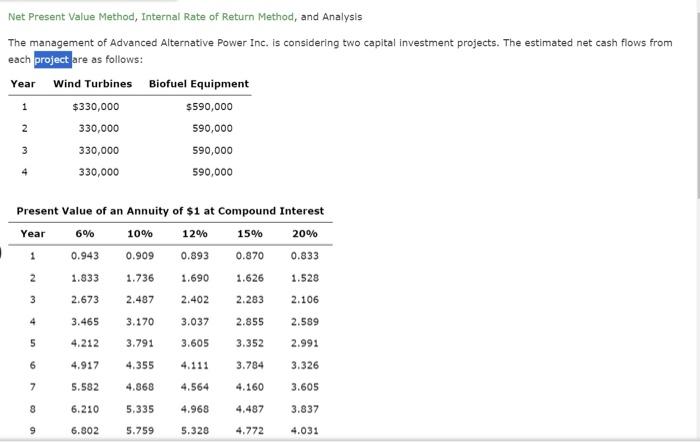
Task: Click the value 4.772 in year 9 row
Action: pyautogui.click(x=250, y=431)
